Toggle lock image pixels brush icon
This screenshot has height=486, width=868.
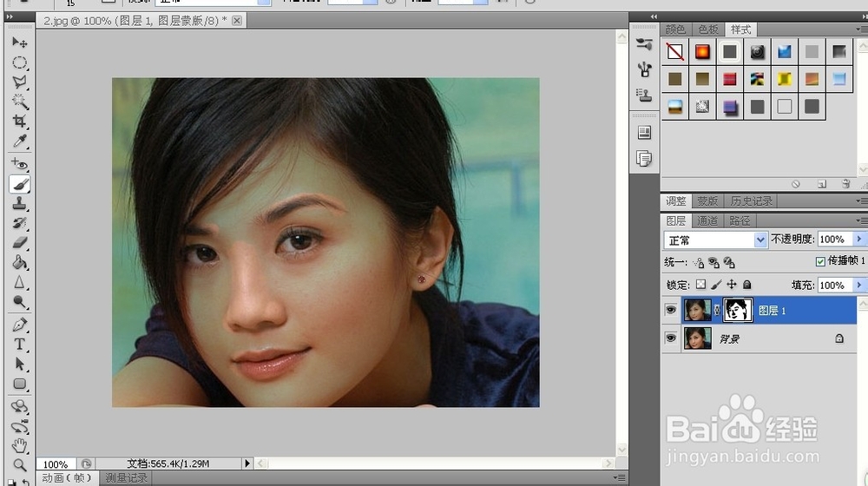pos(716,285)
